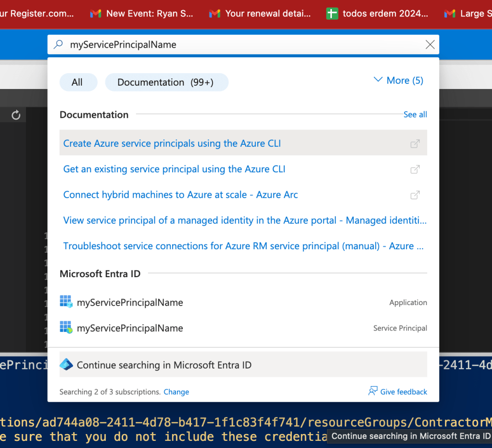492x448 pixels.
Task: Select the All filter pill
Action: coord(78,82)
